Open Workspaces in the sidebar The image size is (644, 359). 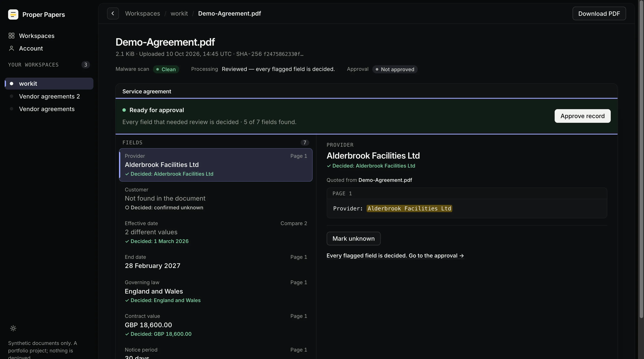coord(49,36)
